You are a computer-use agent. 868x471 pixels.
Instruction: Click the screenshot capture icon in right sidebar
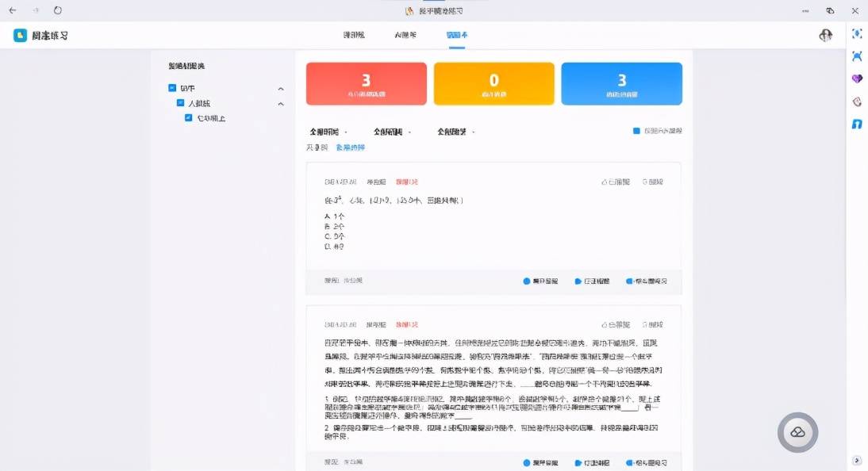857,34
